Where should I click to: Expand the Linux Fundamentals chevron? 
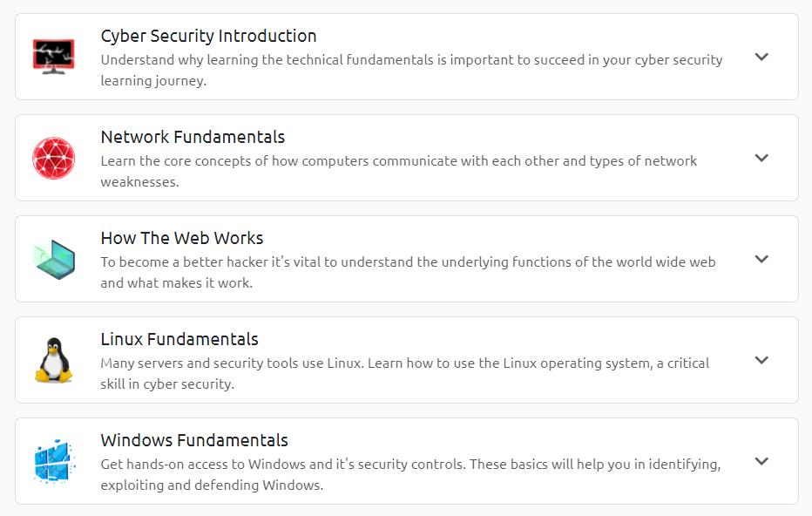(761, 360)
